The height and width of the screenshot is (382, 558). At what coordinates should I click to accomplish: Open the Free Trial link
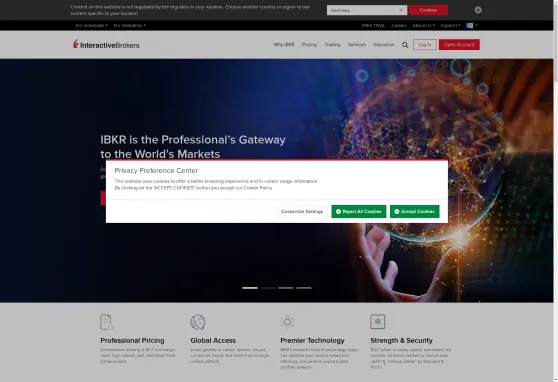(373, 25)
